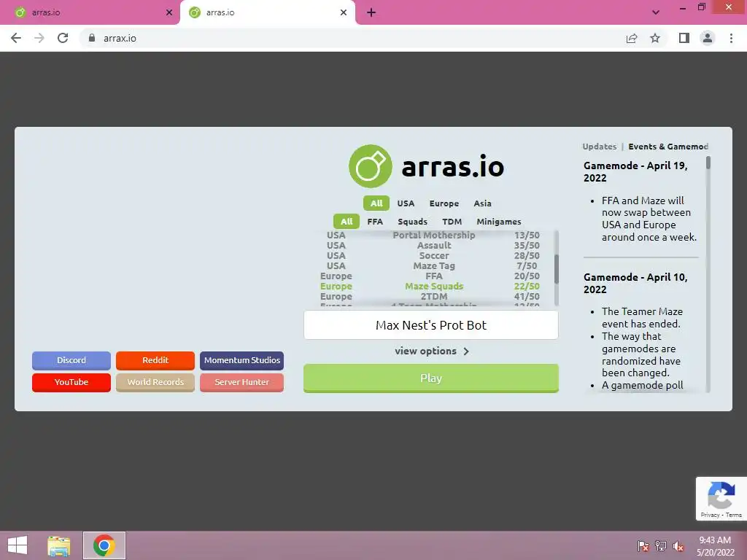Click the player name input field
Viewport: 747px width, 560px height.
430,325
